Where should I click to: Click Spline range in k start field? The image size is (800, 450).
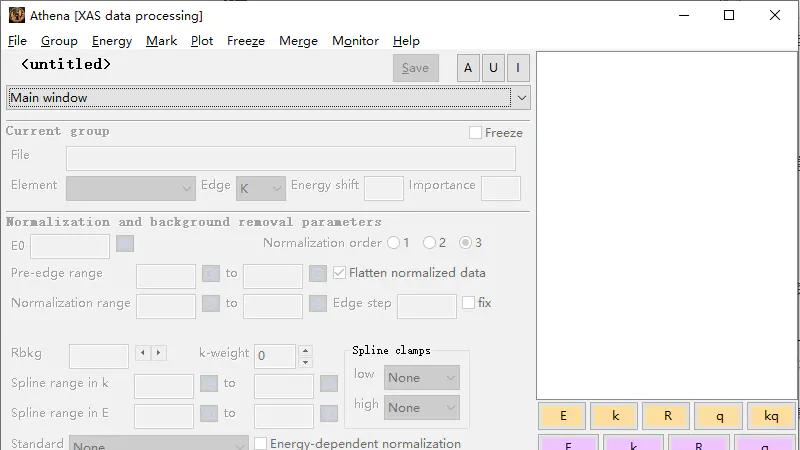[164, 386]
